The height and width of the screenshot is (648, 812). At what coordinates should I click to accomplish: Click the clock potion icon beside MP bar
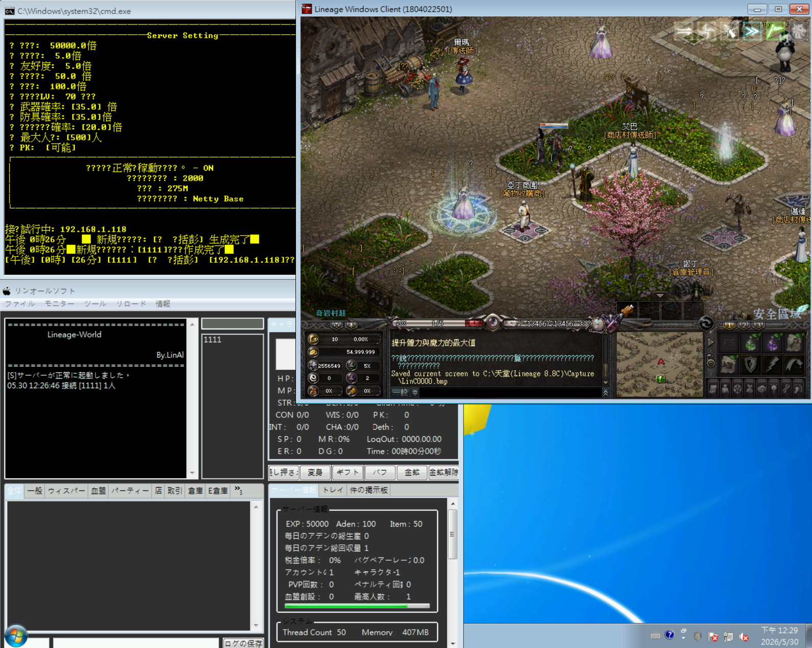(x=598, y=323)
